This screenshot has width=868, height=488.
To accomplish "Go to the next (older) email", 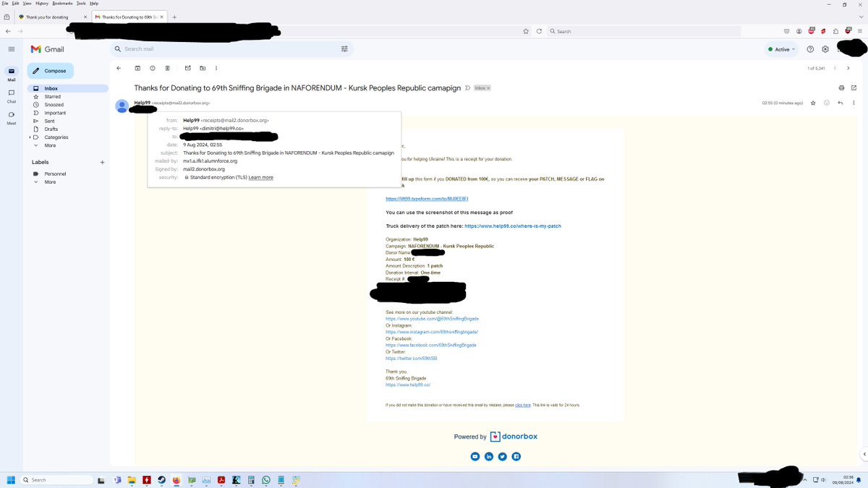I will (x=848, y=68).
